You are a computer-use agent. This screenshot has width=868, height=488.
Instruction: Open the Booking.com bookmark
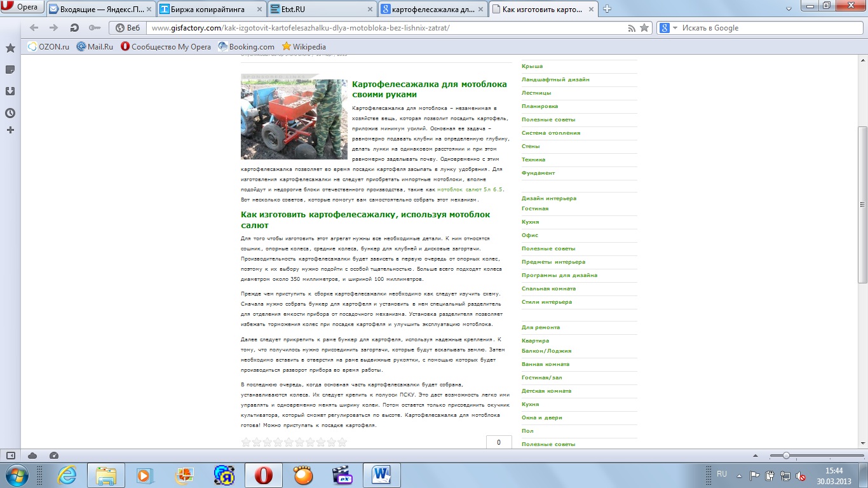pyautogui.click(x=246, y=46)
